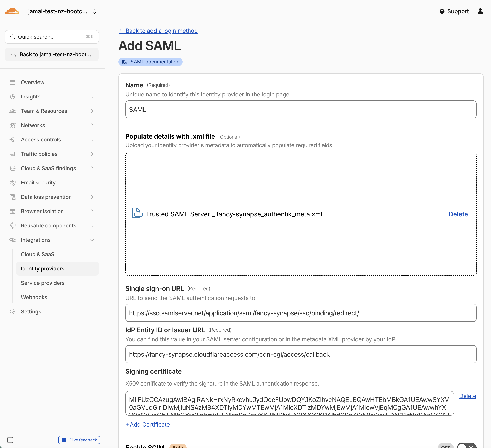Click the Email security envelope icon
This screenshot has width=491, height=448.
(13, 183)
